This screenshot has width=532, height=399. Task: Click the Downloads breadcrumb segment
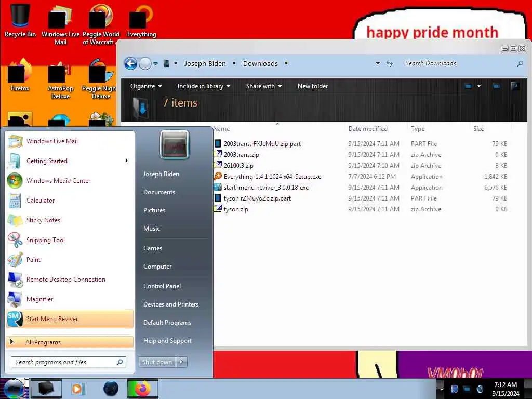point(260,63)
